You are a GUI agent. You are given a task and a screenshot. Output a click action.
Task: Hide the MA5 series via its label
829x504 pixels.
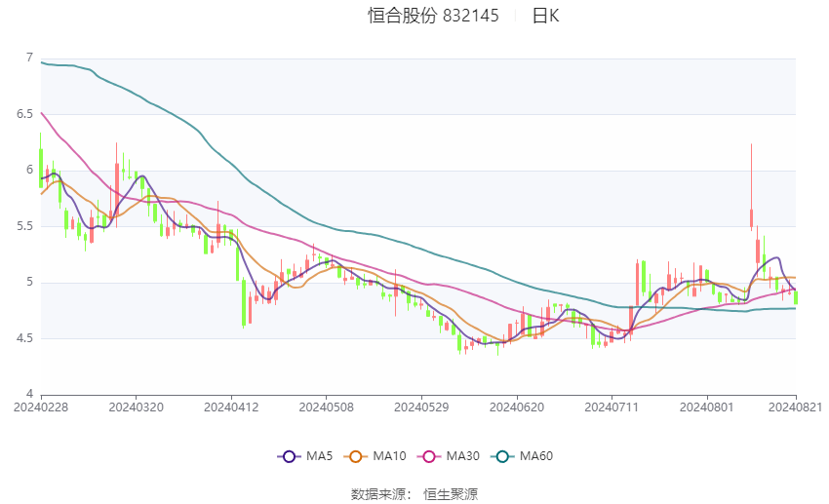[x=319, y=456]
